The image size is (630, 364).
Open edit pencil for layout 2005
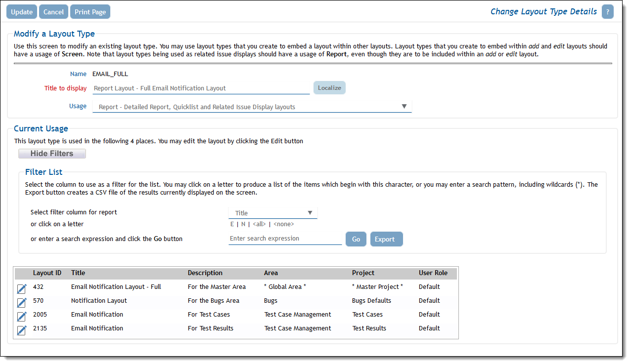point(22,316)
